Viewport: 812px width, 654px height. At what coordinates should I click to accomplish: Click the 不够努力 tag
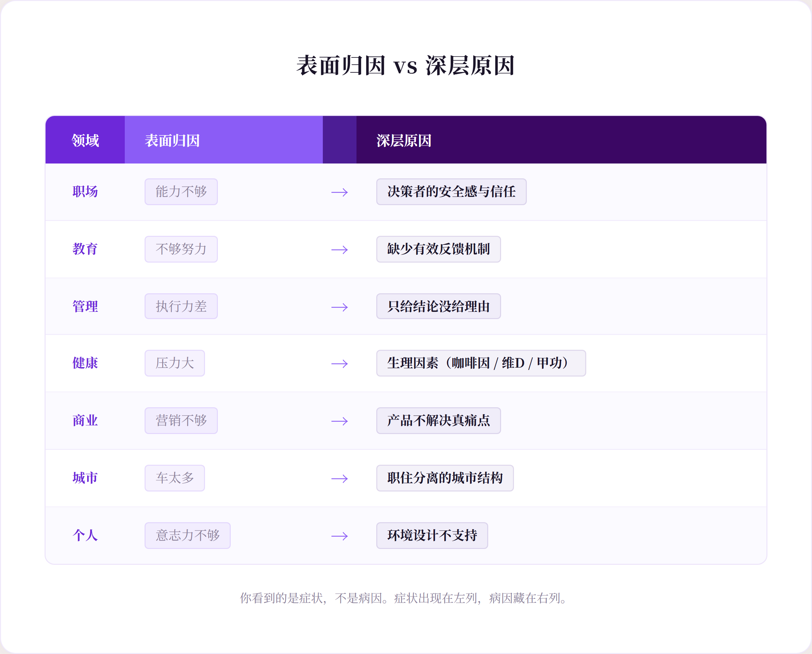(181, 249)
